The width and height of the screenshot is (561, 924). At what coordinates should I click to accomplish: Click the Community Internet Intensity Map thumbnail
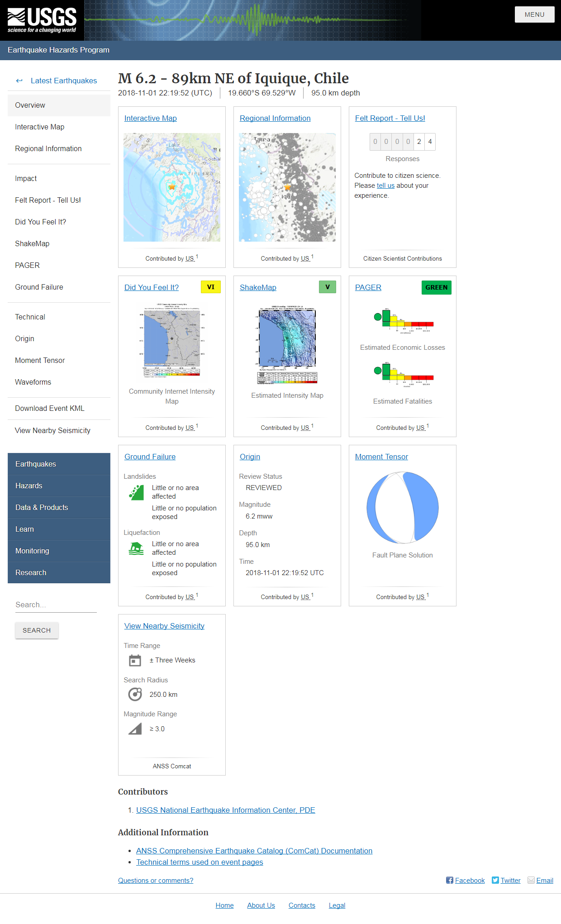(172, 340)
